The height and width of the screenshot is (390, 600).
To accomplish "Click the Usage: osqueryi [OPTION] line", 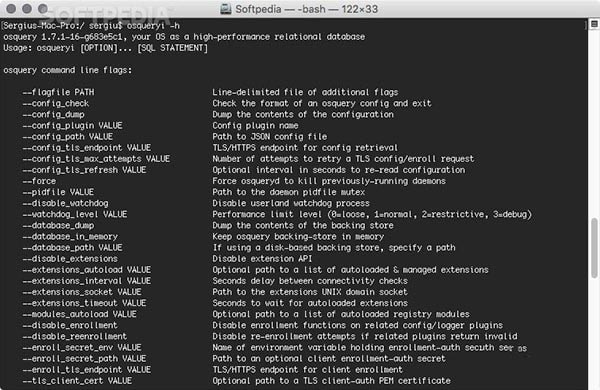I will (x=105, y=48).
